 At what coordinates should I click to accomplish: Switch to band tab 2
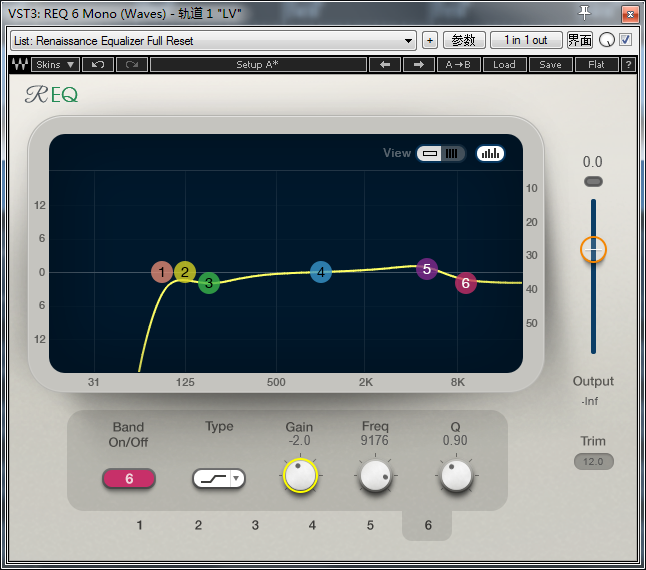pos(198,525)
